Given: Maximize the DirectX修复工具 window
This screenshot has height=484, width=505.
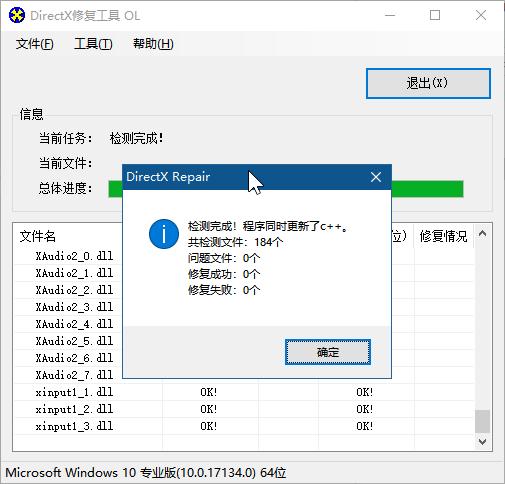Looking at the screenshot, I should coord(435,15).
